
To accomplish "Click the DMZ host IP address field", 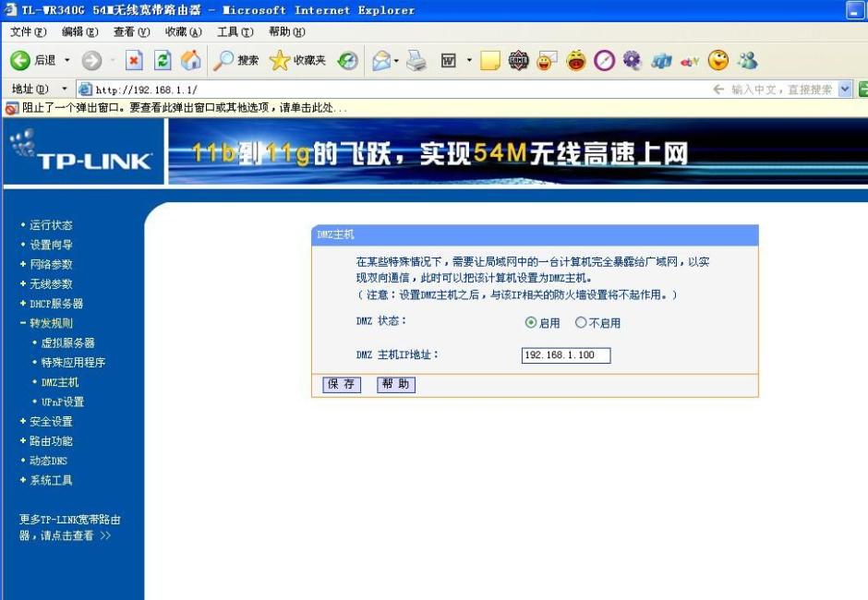I will (566, 355).
